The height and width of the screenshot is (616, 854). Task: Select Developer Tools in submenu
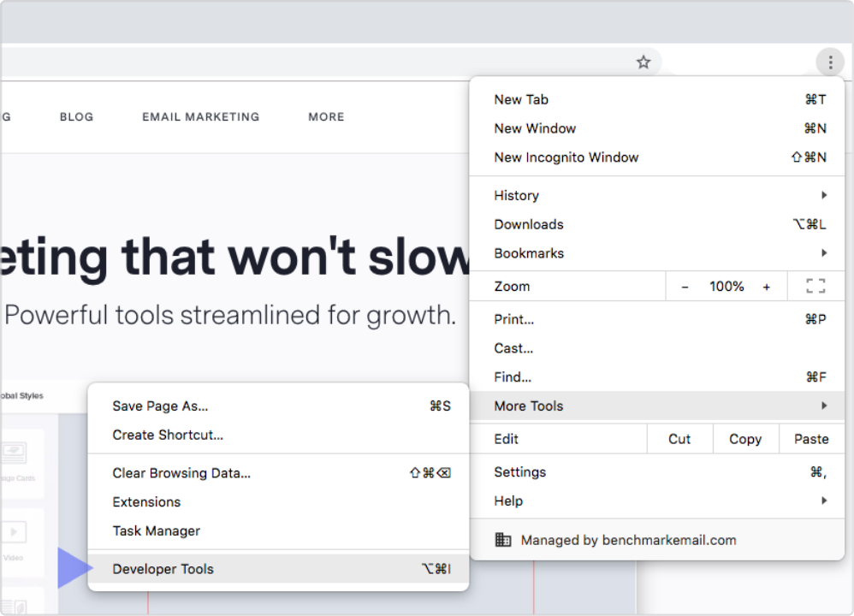click(x=278, y=569)
